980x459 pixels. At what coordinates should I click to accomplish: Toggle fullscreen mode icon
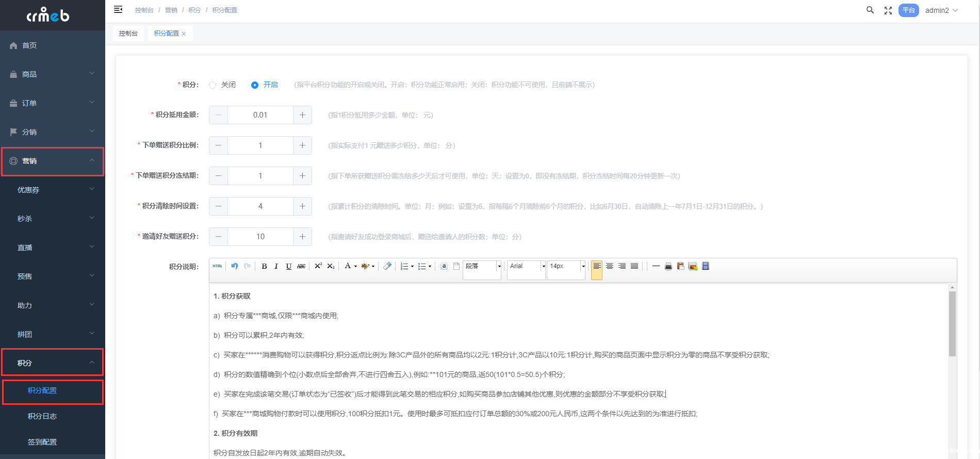point(888,10)
